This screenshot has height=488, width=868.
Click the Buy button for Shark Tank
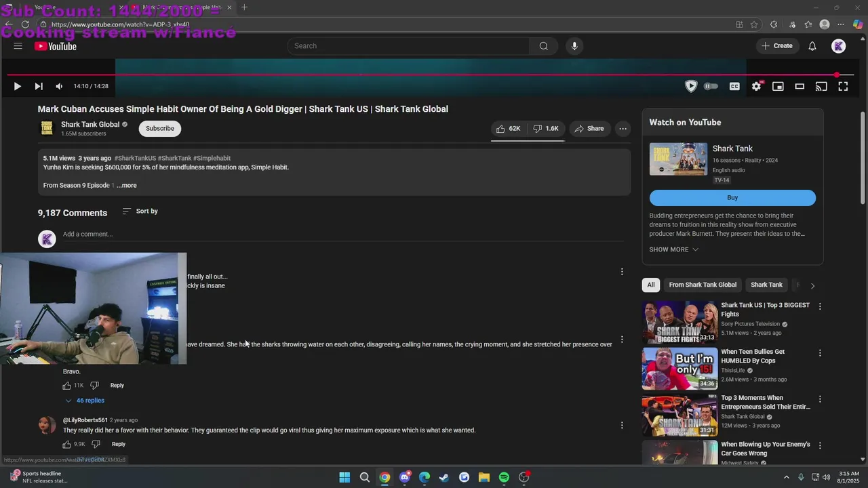(732, 198)
